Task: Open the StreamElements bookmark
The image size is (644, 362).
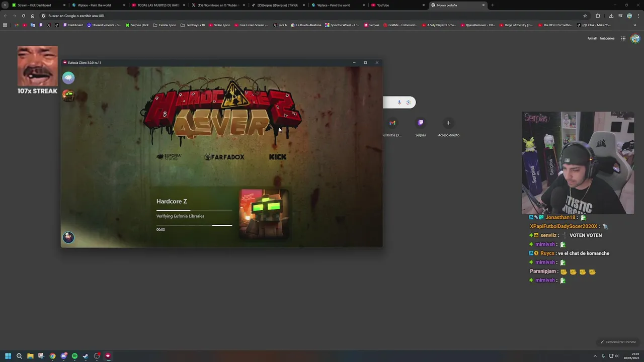Action: point(104,25)
